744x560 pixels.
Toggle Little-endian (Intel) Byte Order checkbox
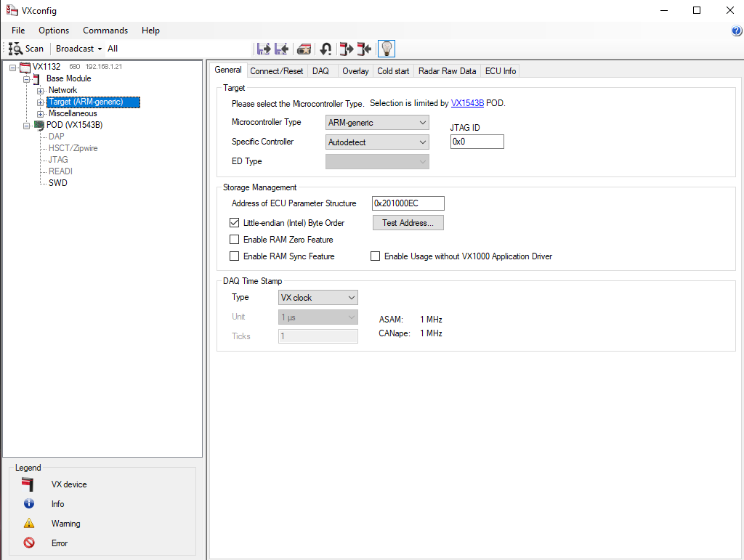pyautogui.click(x=235, y=222)
